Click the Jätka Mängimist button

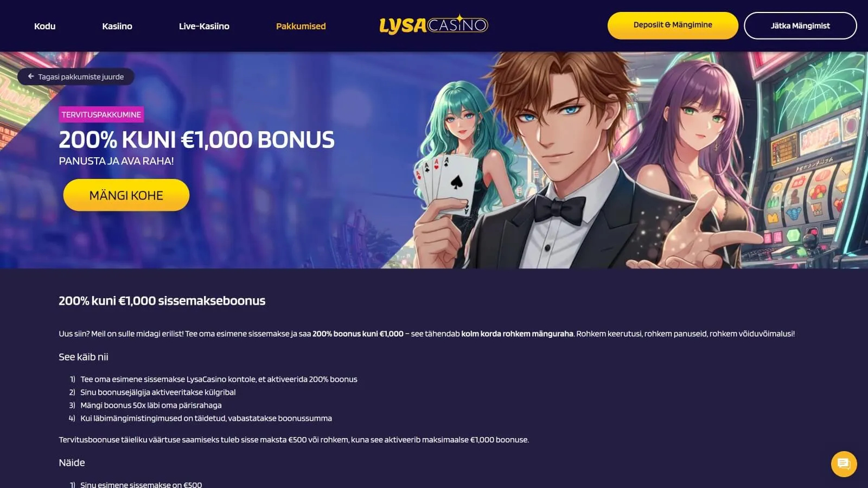pyautogui.click(x=800, y=25)
